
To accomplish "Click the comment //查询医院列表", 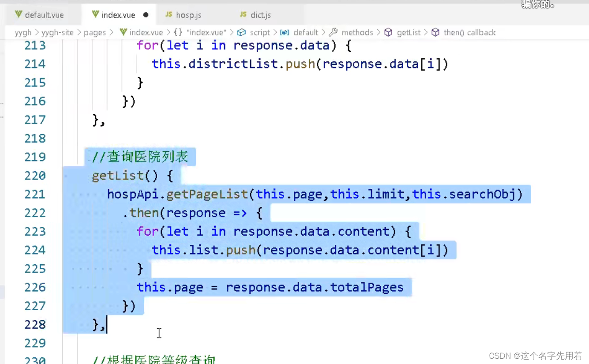I will [x=140, y=157].
